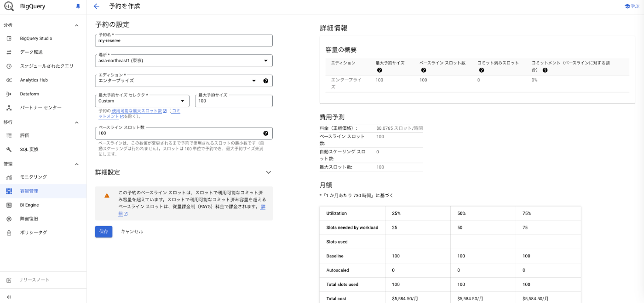Click the $0.0765 スロット/時間 price value
This screenshot has height=303, width=644.
click(399, 128)
